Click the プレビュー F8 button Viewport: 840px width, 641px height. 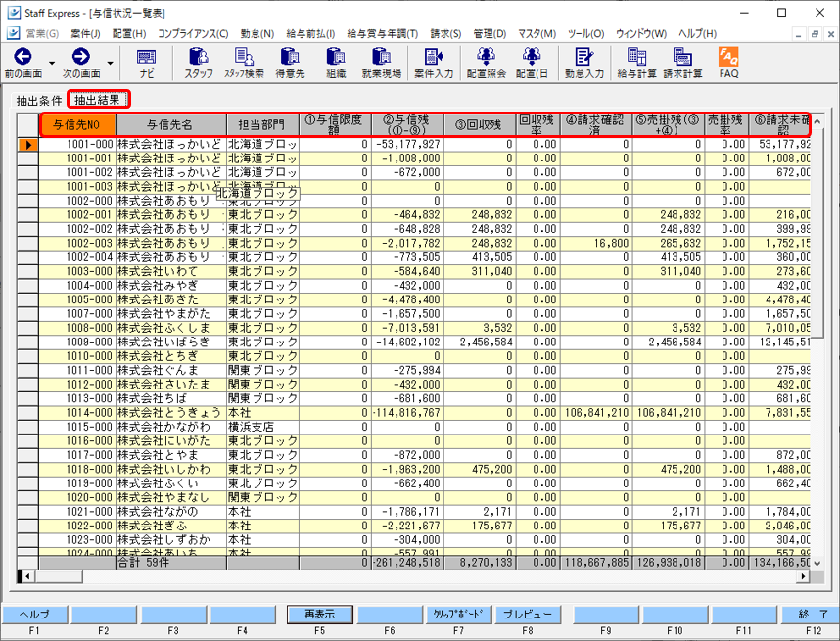click(x=528, y=615)
